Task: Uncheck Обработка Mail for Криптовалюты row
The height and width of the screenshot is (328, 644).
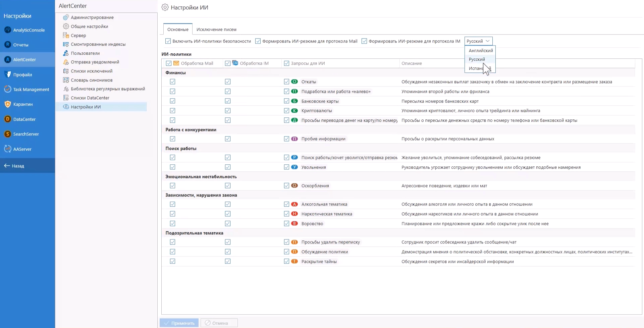Action: click(x=172, y=111)
